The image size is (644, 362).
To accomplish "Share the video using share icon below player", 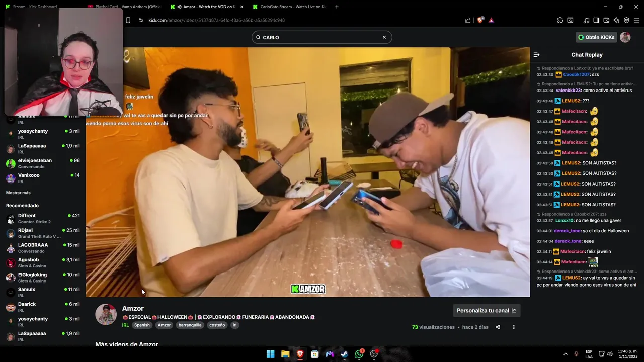I will click(498, 327).
